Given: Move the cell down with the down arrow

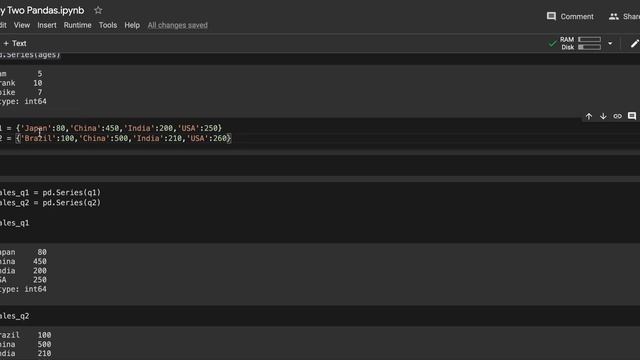Looking at the screenshot, I should tap(603, 116).
